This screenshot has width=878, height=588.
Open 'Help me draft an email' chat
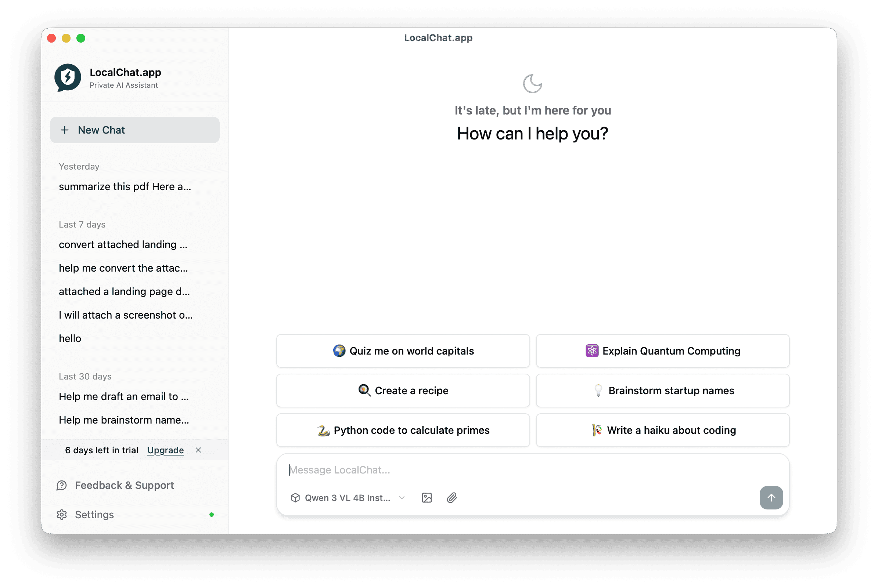pyautogui.click(x=124, y=396)
